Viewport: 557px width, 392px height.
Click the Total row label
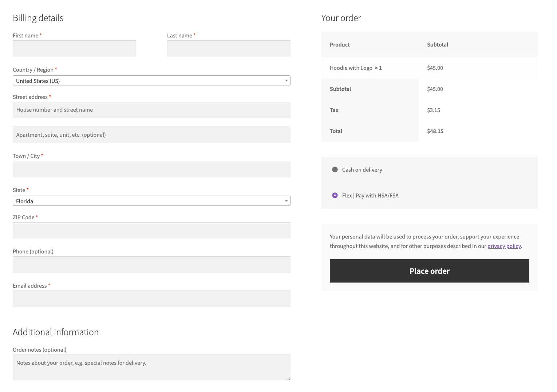pyautogui.click(x=336, y=131)
